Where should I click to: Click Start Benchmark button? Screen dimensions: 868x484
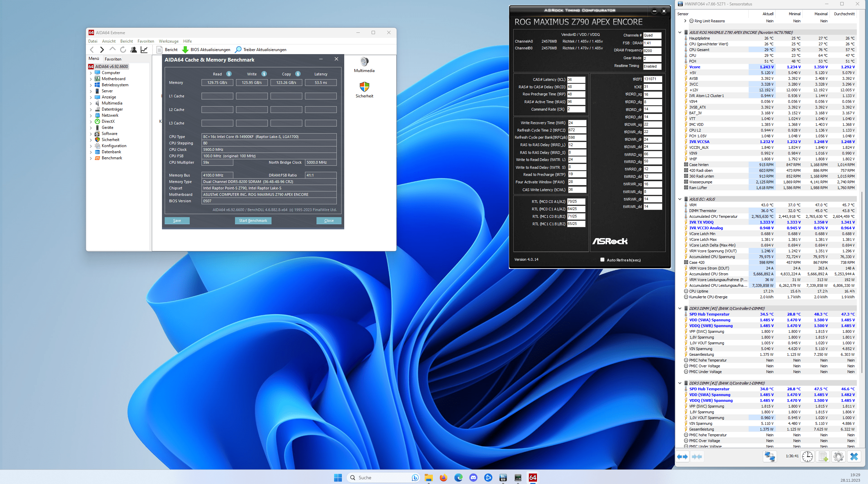[253, 221]
